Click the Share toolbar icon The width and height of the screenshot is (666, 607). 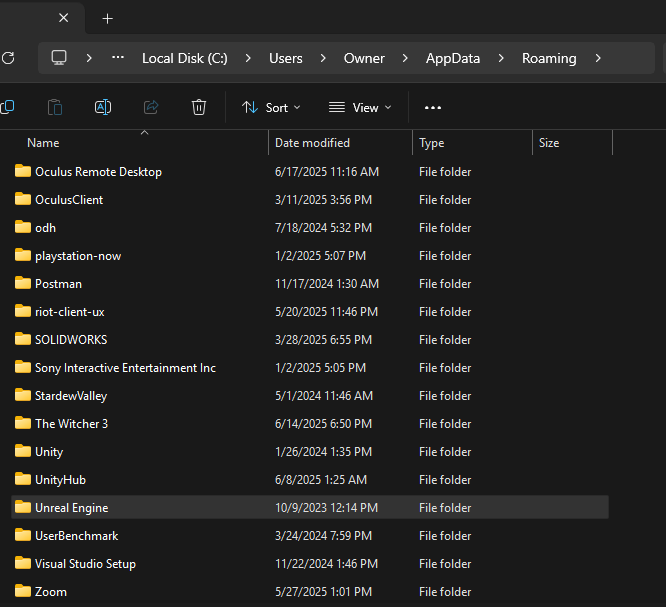tap(151, 107)
